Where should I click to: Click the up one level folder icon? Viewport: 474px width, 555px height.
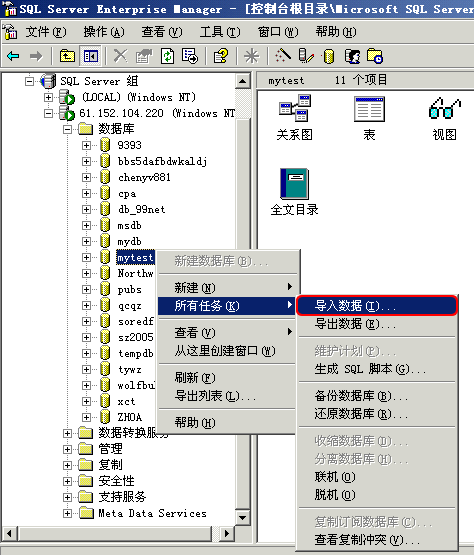pyautogui.click(x=67, y=56)
